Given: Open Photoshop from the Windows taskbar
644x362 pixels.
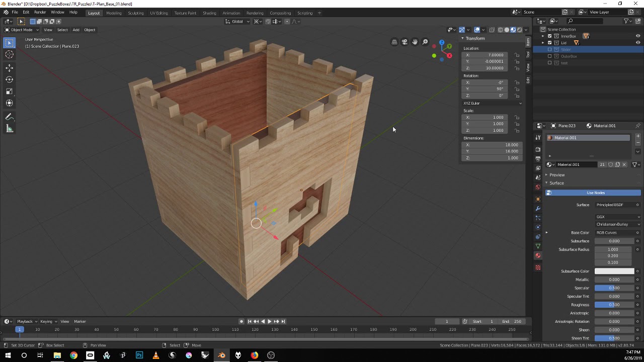Looking at the screenshot, I should click(x=139, y=355).
